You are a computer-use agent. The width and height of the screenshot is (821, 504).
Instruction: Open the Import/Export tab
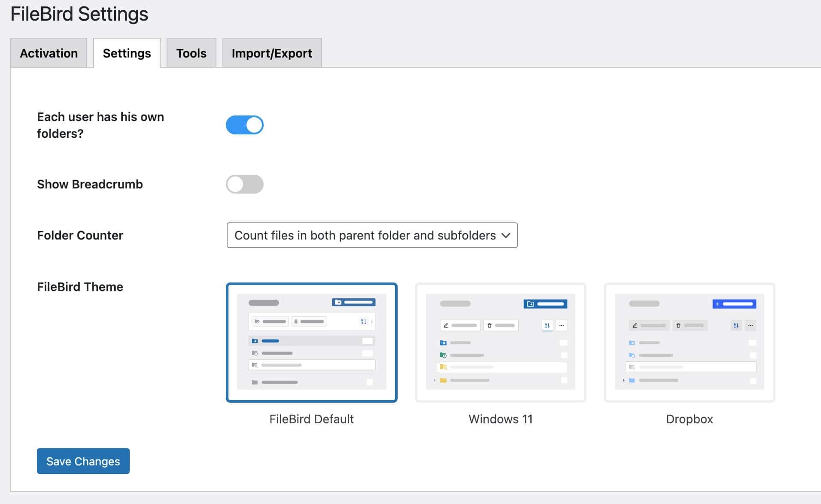271,53
